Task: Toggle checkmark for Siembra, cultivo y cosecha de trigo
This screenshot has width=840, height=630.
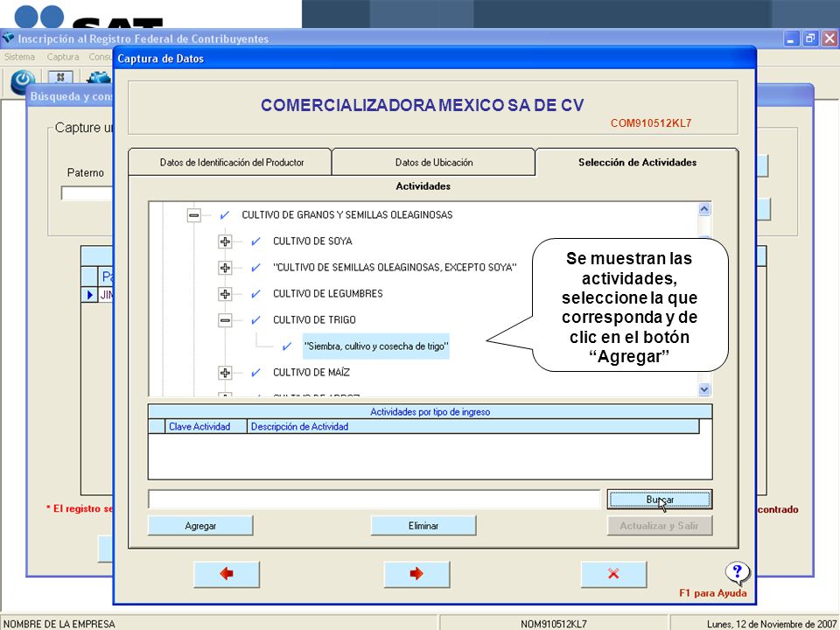Action: click(287, 346)
